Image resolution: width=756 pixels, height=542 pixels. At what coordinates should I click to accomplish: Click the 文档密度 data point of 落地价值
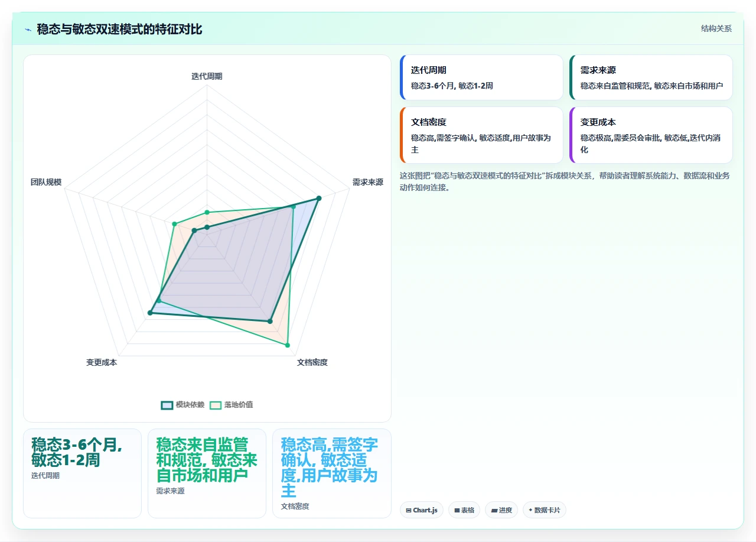coord(288,345)
